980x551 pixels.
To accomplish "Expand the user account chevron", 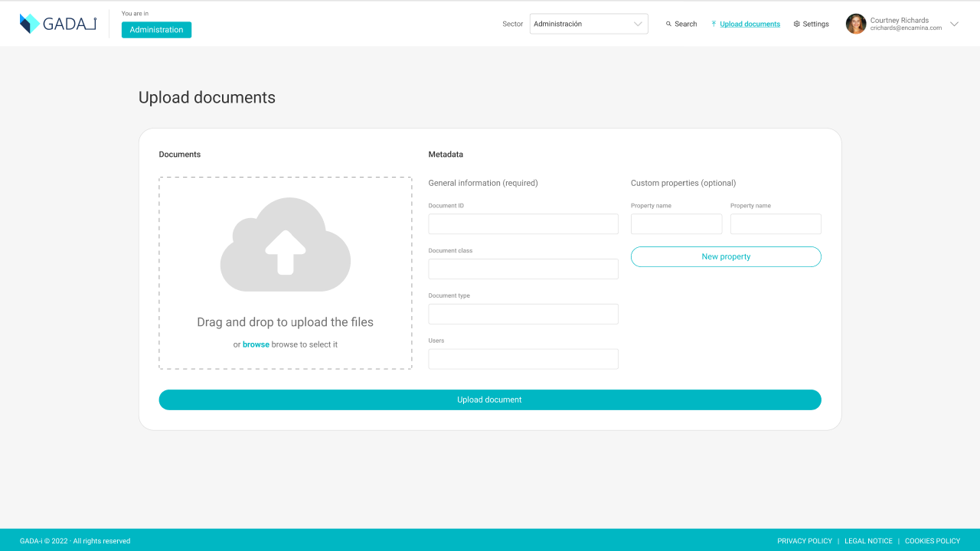I will tap(954, 24).
